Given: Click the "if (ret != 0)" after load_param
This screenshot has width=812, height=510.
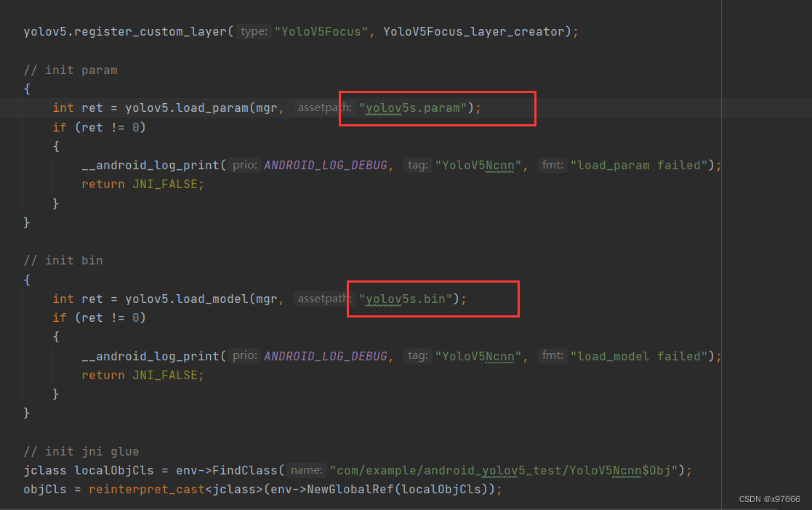Looking at the screenshot, I should tap(100, 127).
